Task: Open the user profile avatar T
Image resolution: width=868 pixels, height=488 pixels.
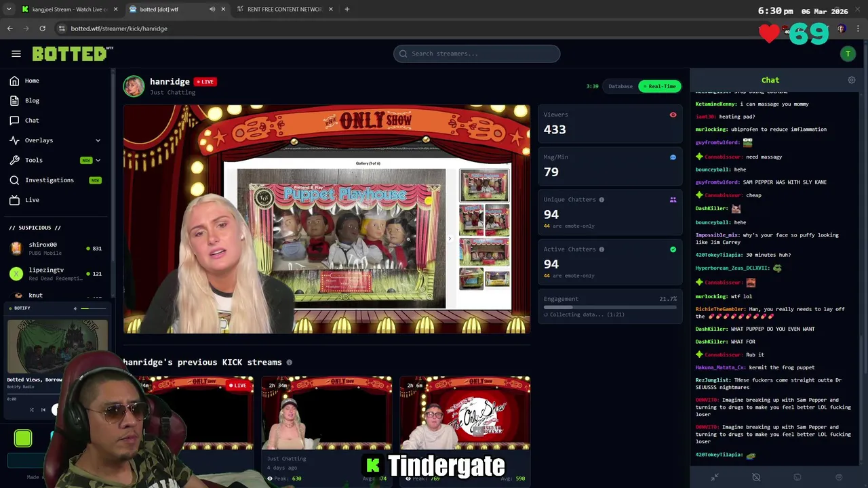Action: coord(848,54)
